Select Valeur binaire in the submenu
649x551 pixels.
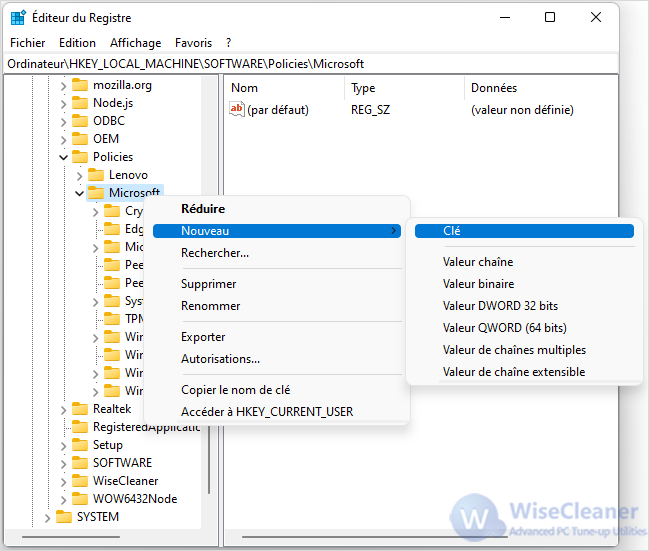click(x=524, y=284)
